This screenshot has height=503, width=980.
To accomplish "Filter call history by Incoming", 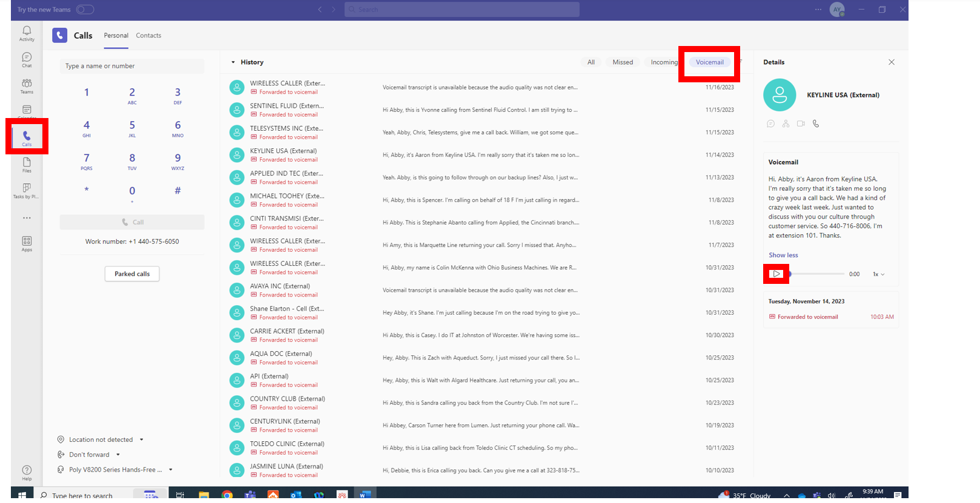I will tap(664, 62).
